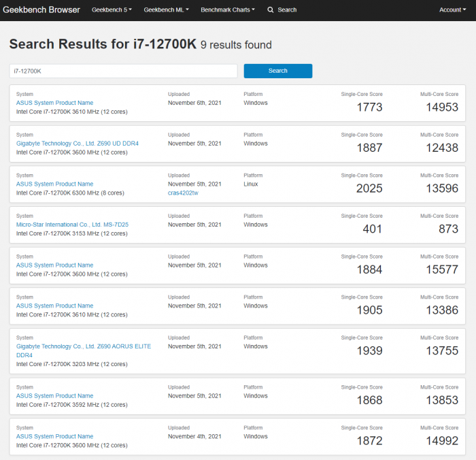Click the magnifier Search icon in navbar
Screen dimensions: 476x460
pos(271,10)
